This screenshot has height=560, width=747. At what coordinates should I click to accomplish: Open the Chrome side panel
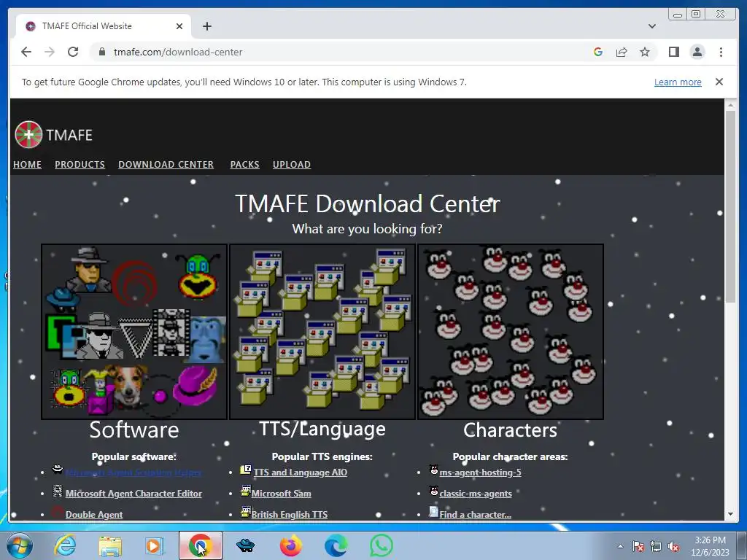(673, 52)
